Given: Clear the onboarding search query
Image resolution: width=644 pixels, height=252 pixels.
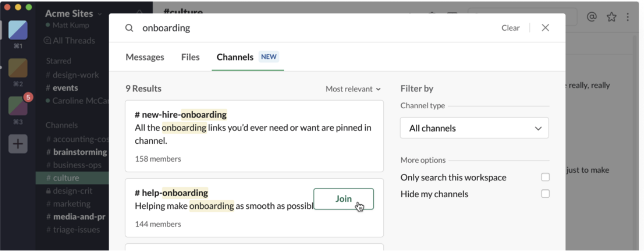Looking at the screenshot, I should point(510,28).
